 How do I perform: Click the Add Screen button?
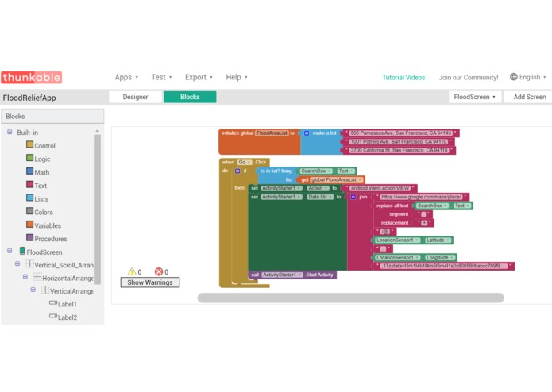pyautogui.click(x=529, y=97)
